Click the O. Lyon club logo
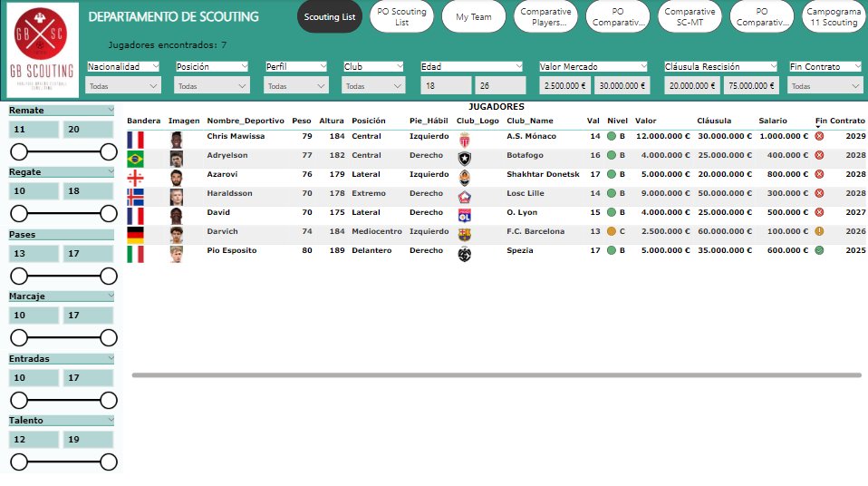Image resolution: width=868 pixels, height=486 pixels. click(465, 216)
